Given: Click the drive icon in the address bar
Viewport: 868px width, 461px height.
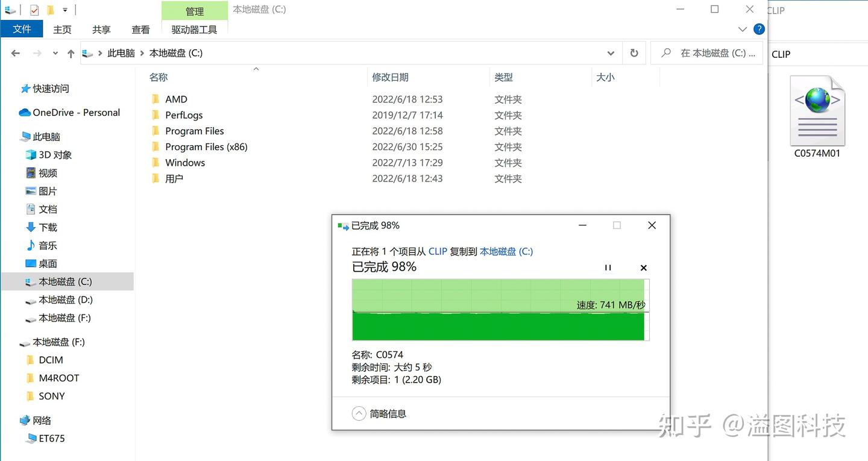Looking at the screenshot, I should coord(87,53).
